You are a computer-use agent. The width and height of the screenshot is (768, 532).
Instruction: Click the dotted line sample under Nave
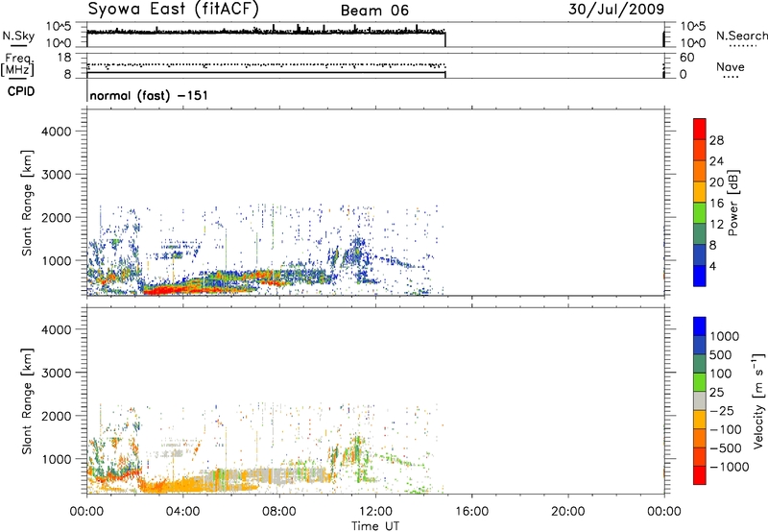(x=732, y=78)
